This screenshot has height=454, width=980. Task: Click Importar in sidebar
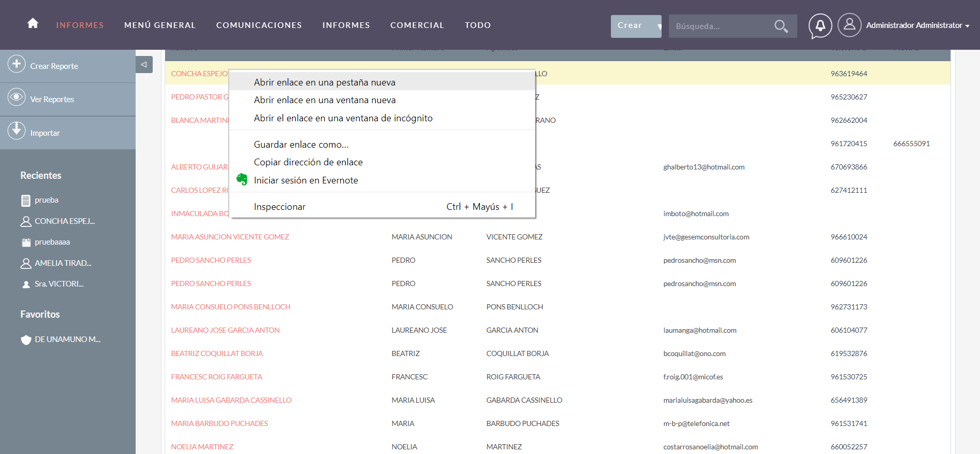coord(45,133)
